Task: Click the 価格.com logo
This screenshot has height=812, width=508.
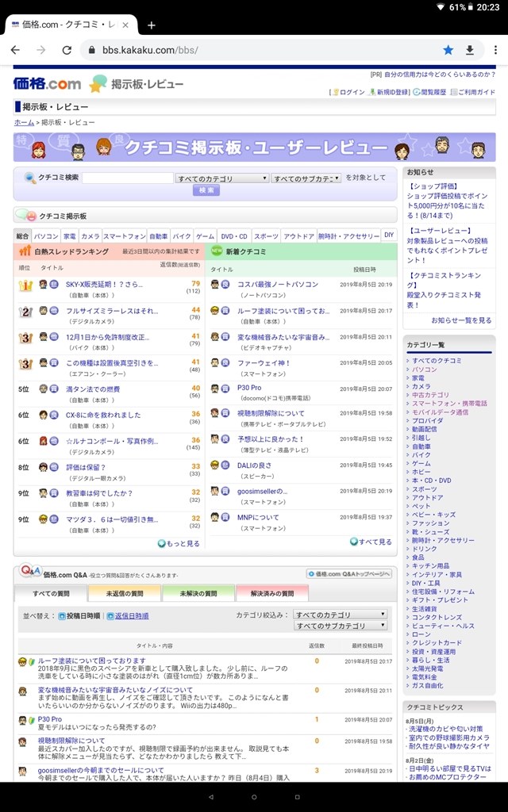Action: 47,83
